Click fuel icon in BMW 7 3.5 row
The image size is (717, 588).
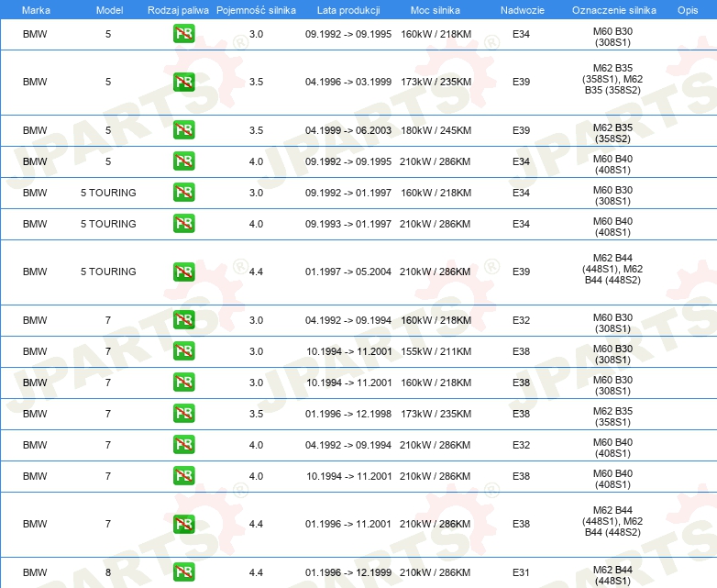183,414
